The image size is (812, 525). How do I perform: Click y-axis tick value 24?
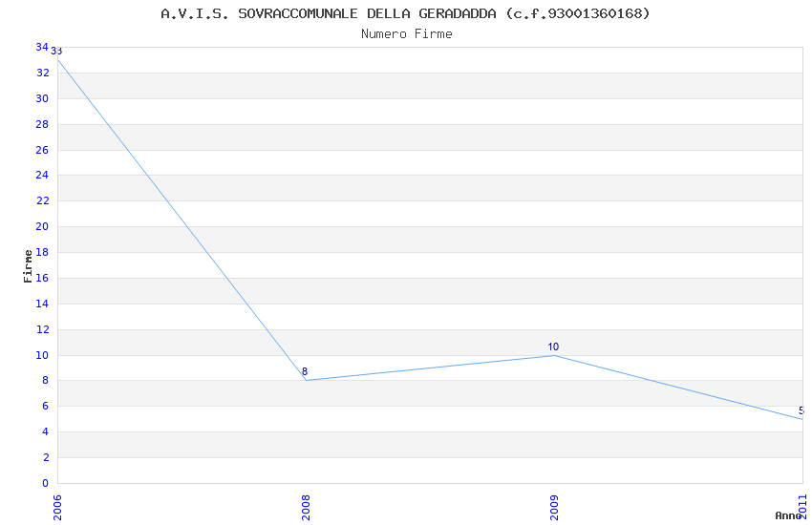tap(42, 175)
